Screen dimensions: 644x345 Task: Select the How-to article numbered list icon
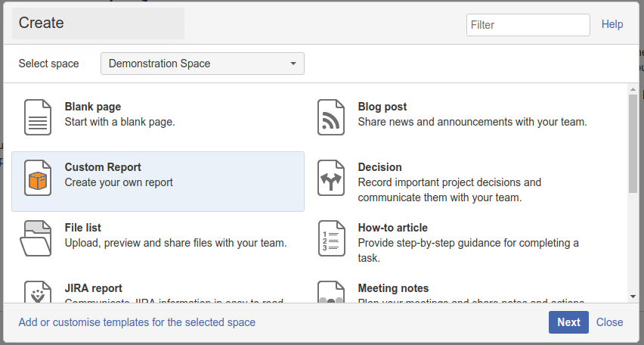pos(331,238)
